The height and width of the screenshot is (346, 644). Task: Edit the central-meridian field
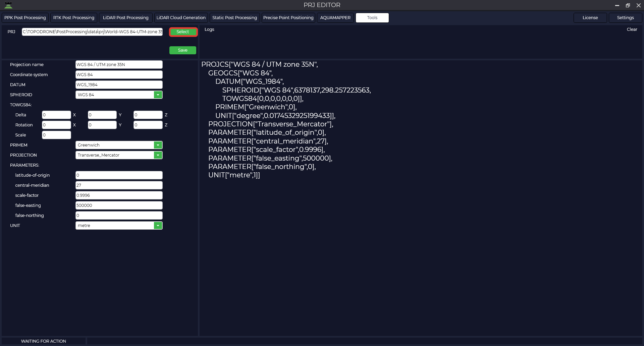tap(119, 185)
